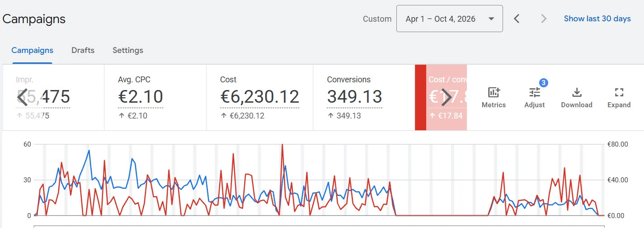This screenshot has width=644, height=228.
Task: Click the Campaigns page heading
Action: (34, 19)
